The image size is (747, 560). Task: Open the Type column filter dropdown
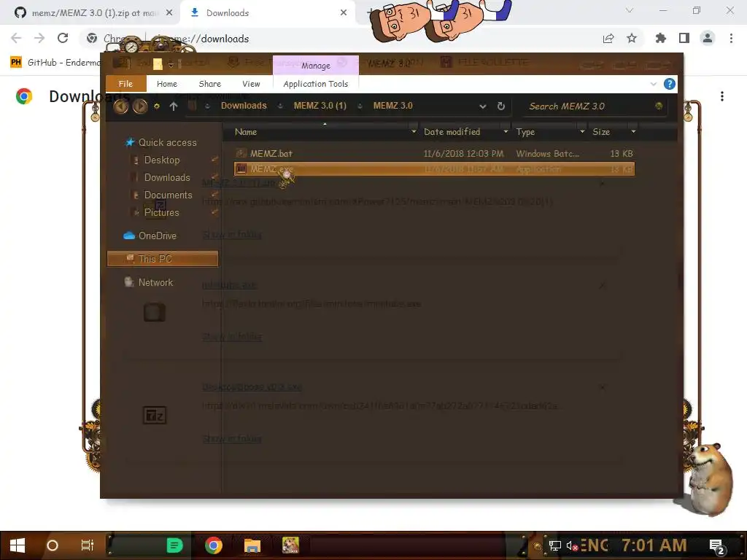coord(581,131)
